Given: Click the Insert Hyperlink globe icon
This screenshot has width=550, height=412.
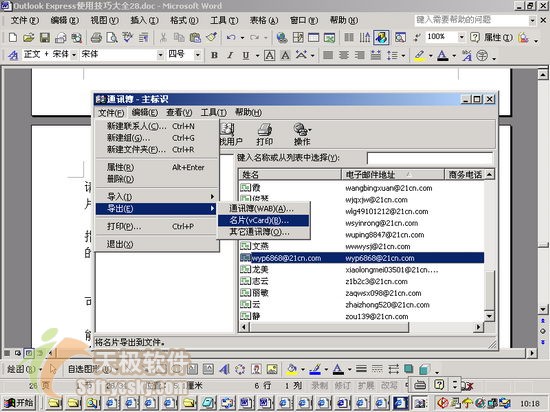Looking at the screenshot, I should 282,37.
